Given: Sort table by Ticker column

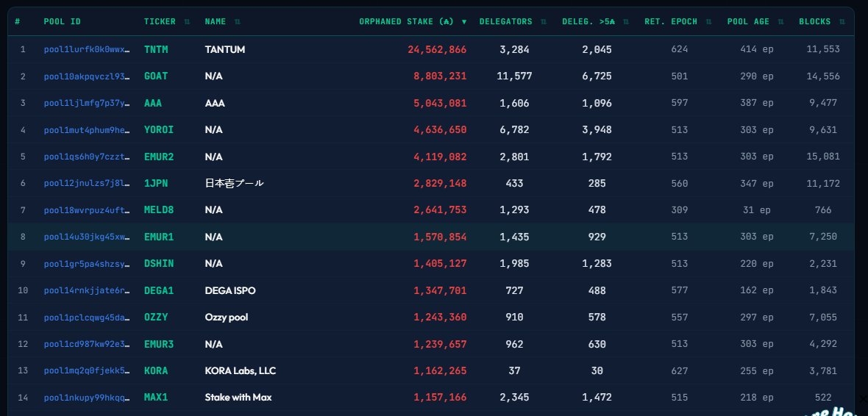Looking at the screenshot, I should [x=167, y=21].
